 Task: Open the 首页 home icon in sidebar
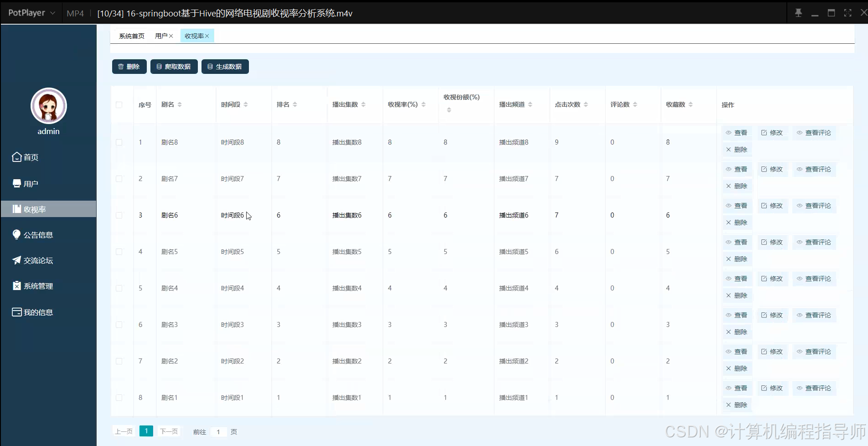[x=16, y=157]
